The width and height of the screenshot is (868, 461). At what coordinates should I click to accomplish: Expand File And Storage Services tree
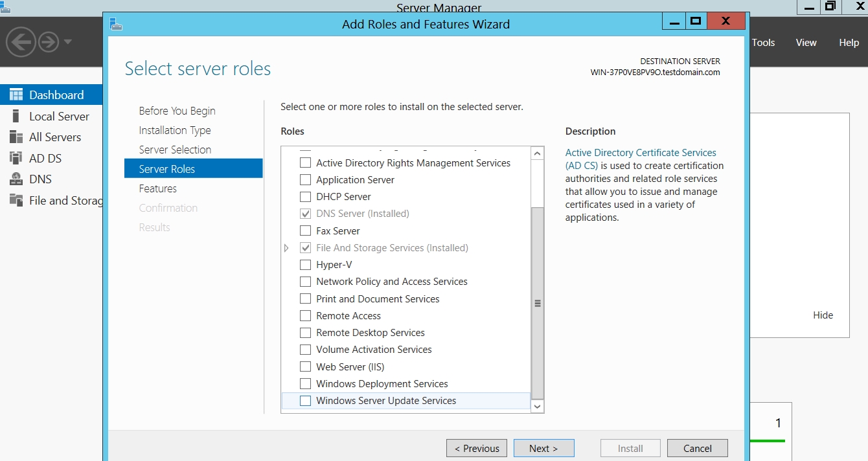click(287, 247)
